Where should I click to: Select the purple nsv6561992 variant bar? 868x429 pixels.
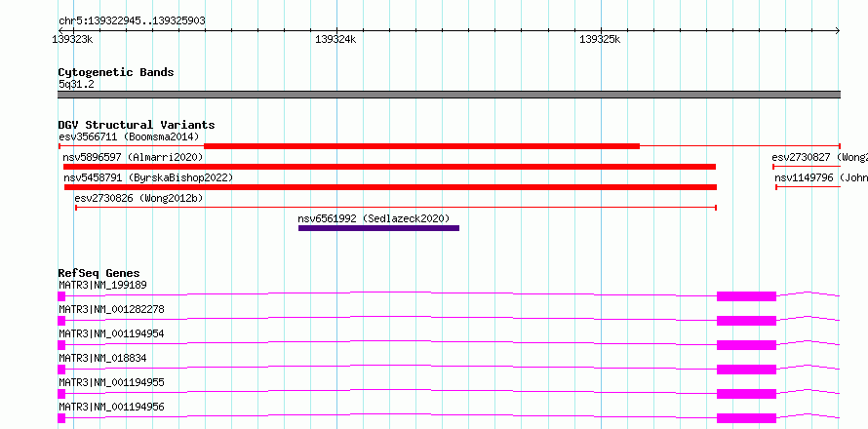tap(378, 228)
